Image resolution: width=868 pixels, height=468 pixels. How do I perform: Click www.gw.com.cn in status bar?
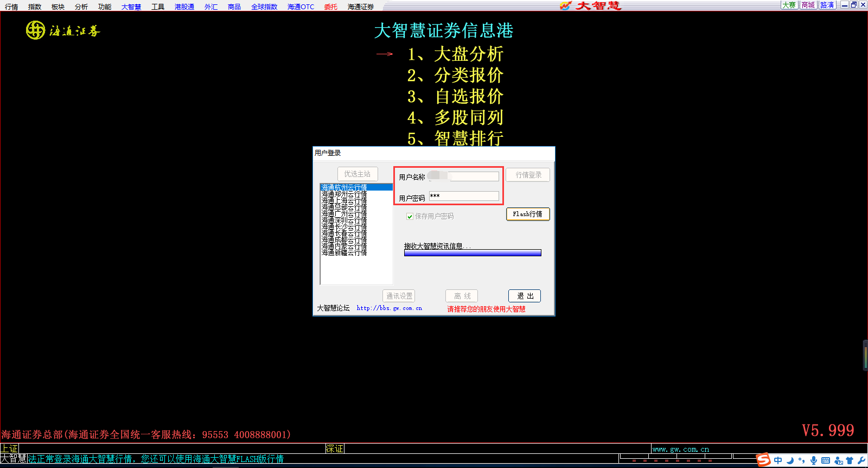(681, 449)
